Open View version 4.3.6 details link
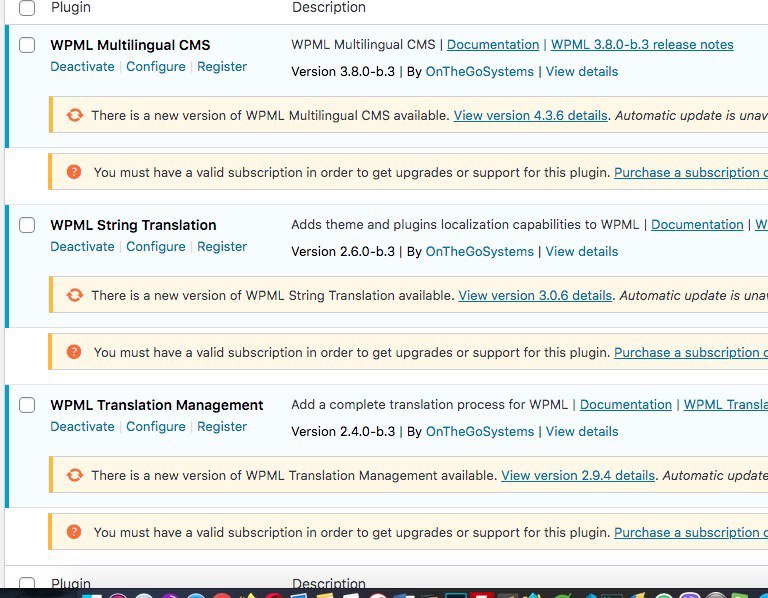Viewport: 768px width, 598px height. 530,116
